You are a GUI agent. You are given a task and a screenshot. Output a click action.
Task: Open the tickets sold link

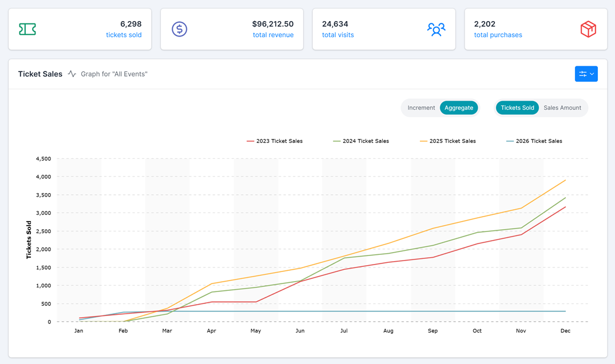point(124,34)
